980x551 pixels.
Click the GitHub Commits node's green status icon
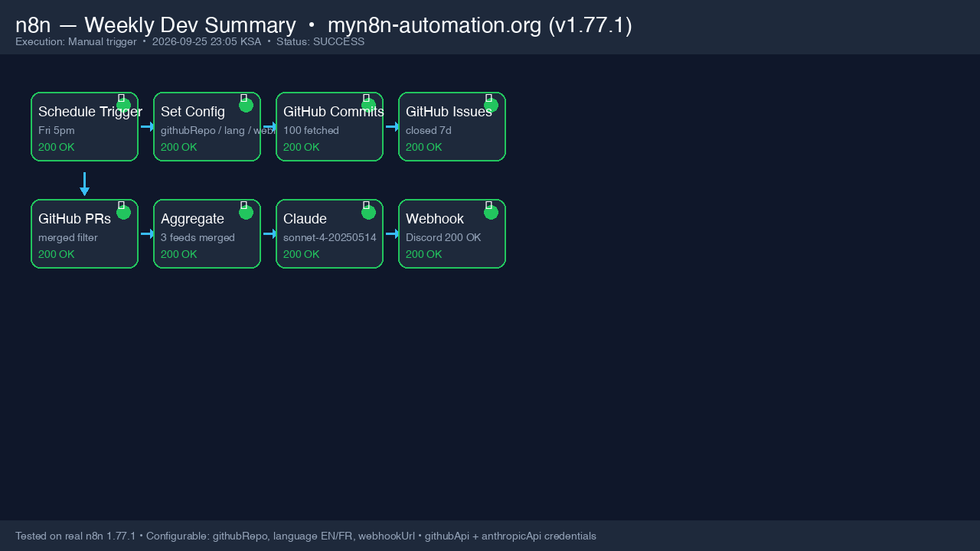click(x=368, y=105)
